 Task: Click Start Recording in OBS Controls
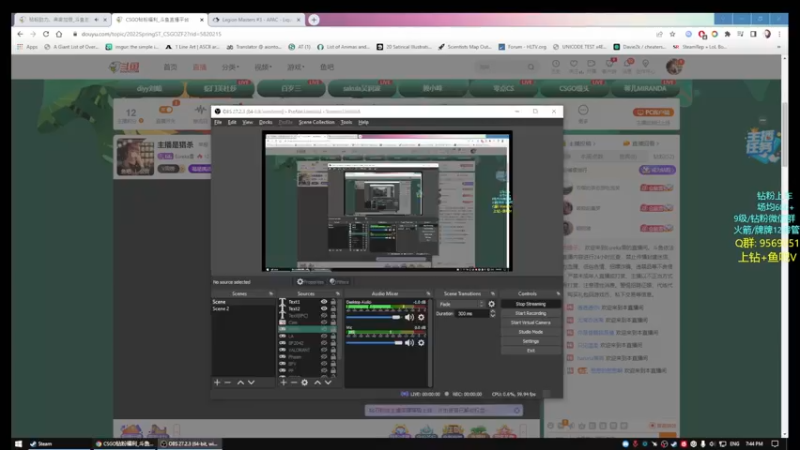[x=531, y=313]
